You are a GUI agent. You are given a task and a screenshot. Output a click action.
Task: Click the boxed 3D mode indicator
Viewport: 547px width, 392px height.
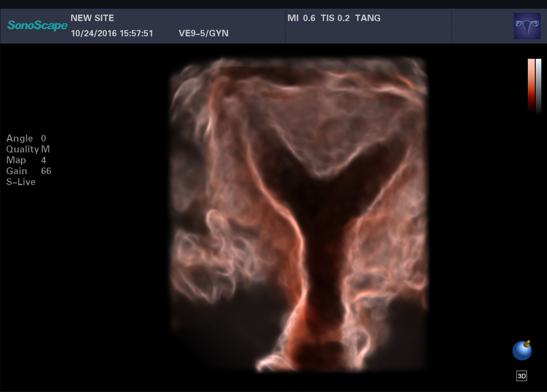tap(521, 376)
